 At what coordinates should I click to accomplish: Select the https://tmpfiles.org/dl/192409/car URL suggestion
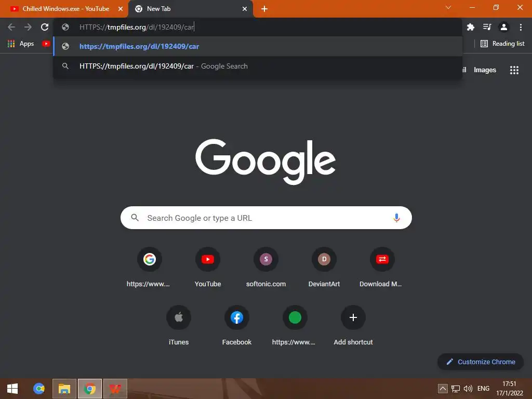(258, 46)
